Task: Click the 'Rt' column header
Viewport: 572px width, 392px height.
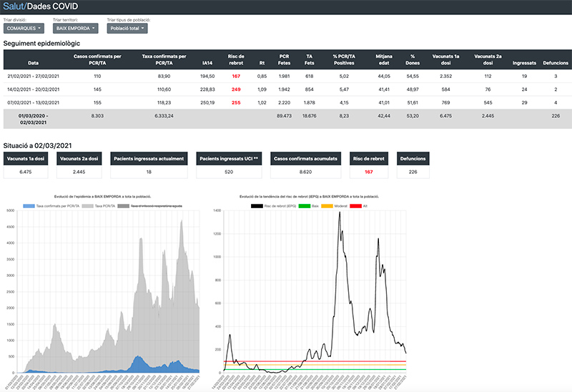Action: [262, 63]
